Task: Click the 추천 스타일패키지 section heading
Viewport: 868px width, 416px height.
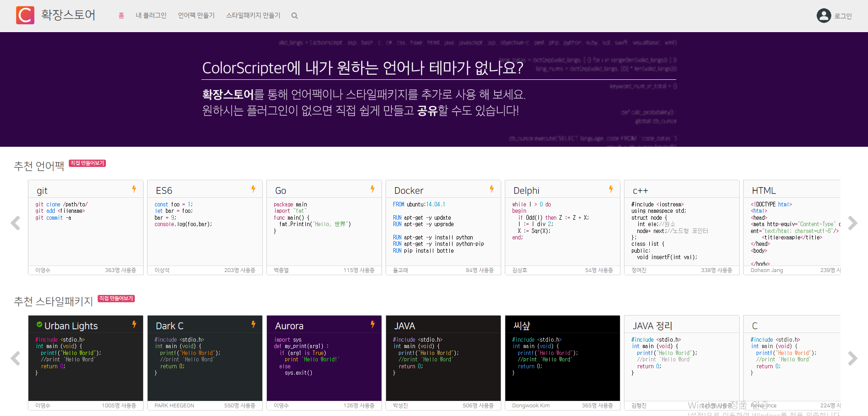Action: coord(53,301)
